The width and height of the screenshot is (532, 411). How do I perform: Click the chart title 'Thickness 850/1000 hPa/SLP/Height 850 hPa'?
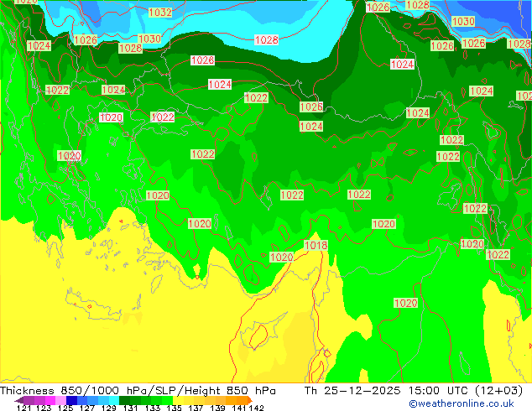click(x=138, y=391)
